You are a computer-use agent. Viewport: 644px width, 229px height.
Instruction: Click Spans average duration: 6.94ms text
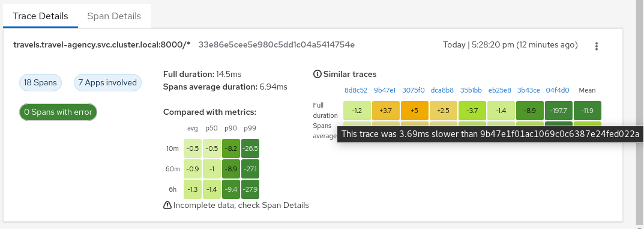[225, 87]
